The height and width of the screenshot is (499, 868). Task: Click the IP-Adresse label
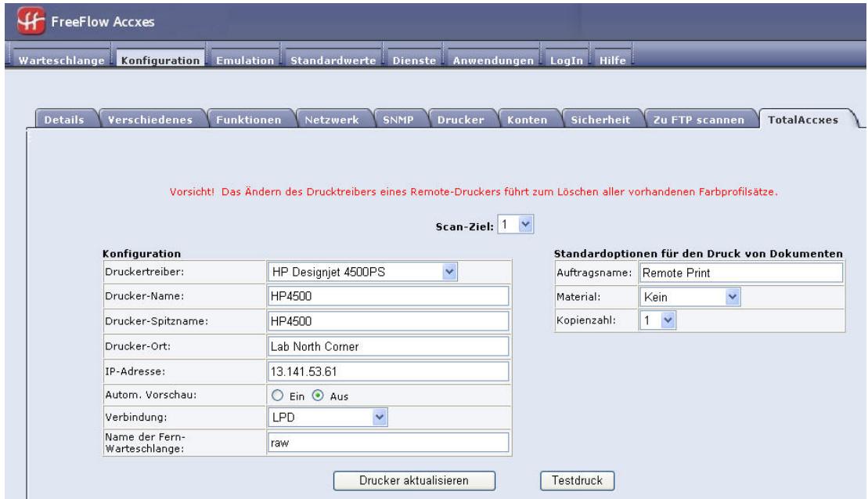pos(135,371)
